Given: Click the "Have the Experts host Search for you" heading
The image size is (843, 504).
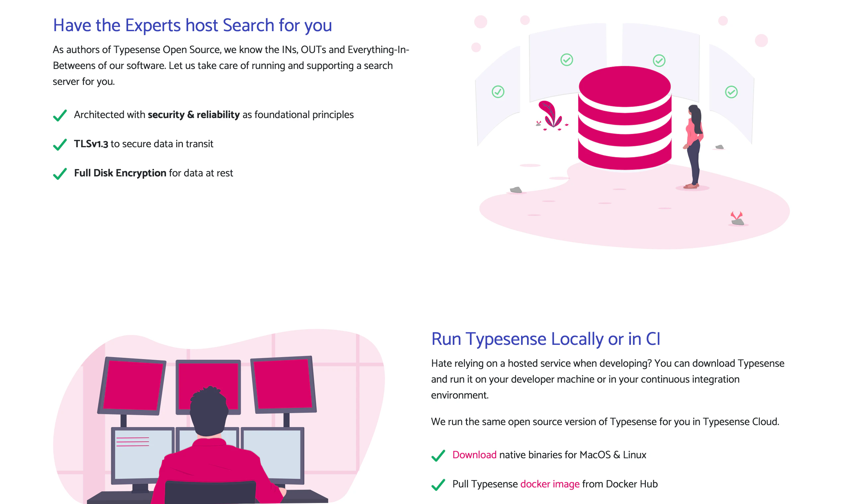Looking at the screenshot, I should click(x=193, y=25).
